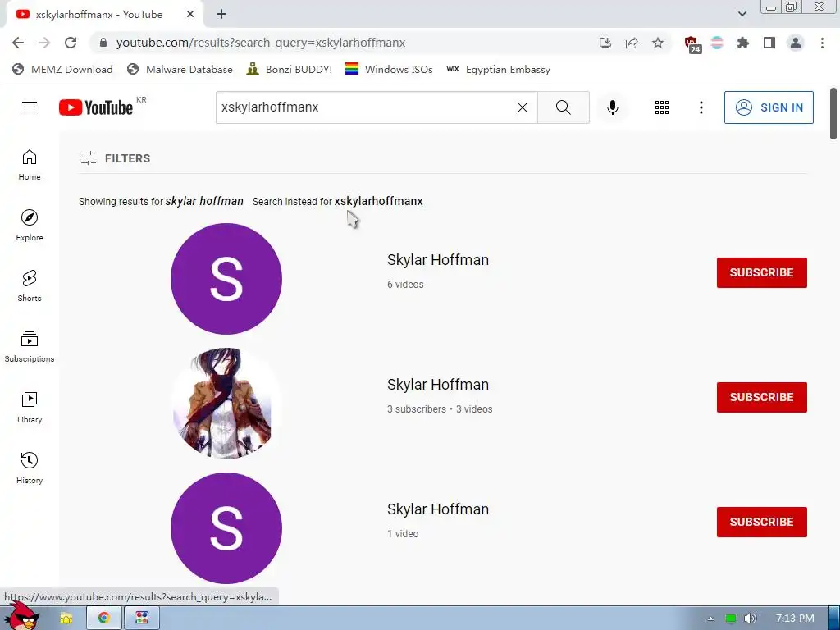840x630 pixels.
Task: View site information via padlock icon
Action: pos(103,43)
